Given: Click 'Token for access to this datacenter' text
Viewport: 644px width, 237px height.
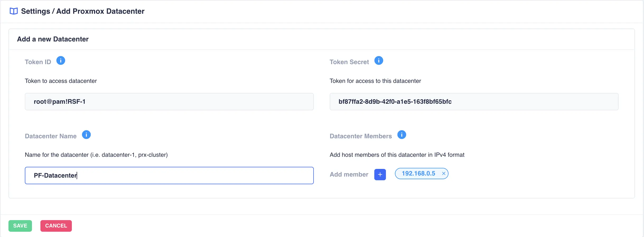Looking at the screenshot, I should tap(375, 81).
